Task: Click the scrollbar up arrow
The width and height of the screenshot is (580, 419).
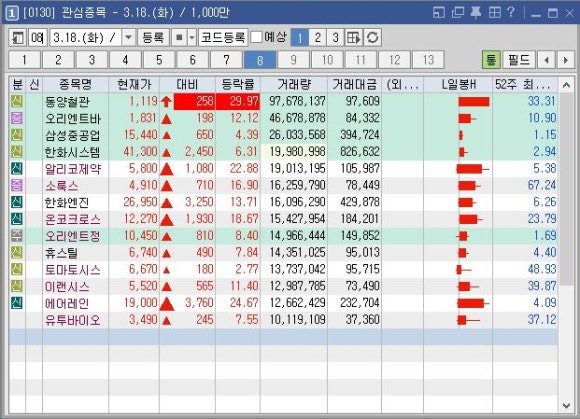Action: (x=566, y=85)
